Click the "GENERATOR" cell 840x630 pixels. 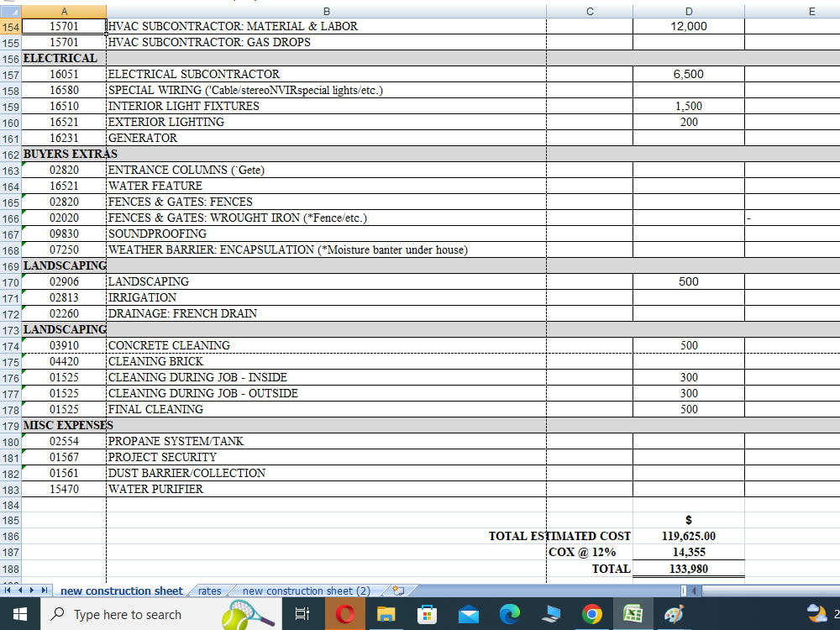(x=326, y=139)
